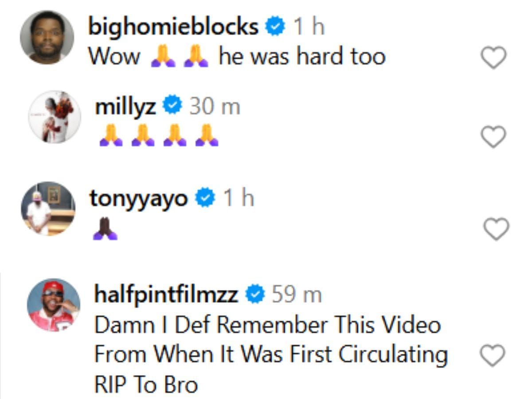Click the "he was hard too" comment text
The width and height of the screenshot is (532, 399).
(302, 57)
